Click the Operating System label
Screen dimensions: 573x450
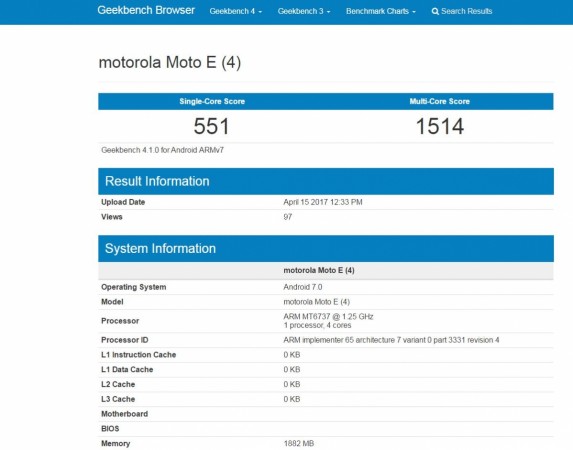point(134,287)
